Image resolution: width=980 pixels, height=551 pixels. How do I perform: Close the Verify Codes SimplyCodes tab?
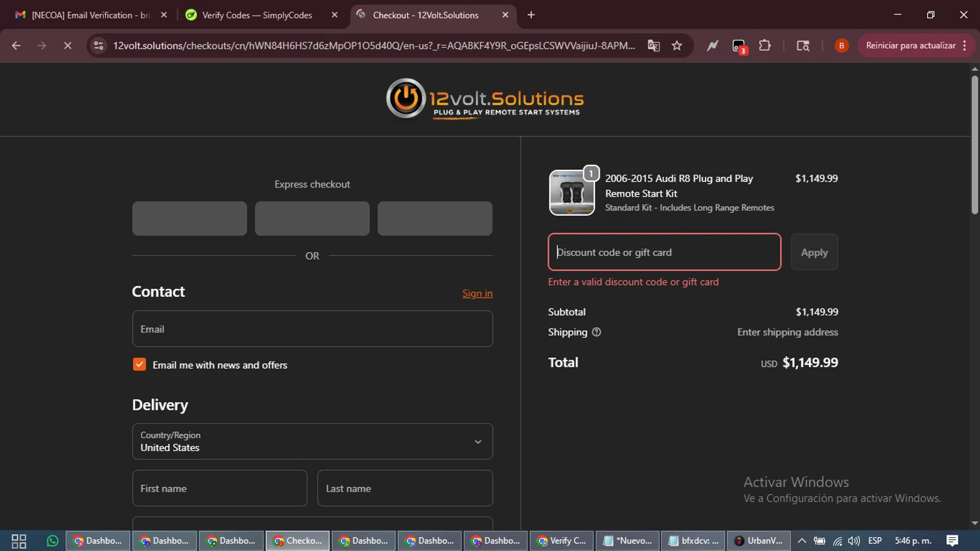[335, 15]
